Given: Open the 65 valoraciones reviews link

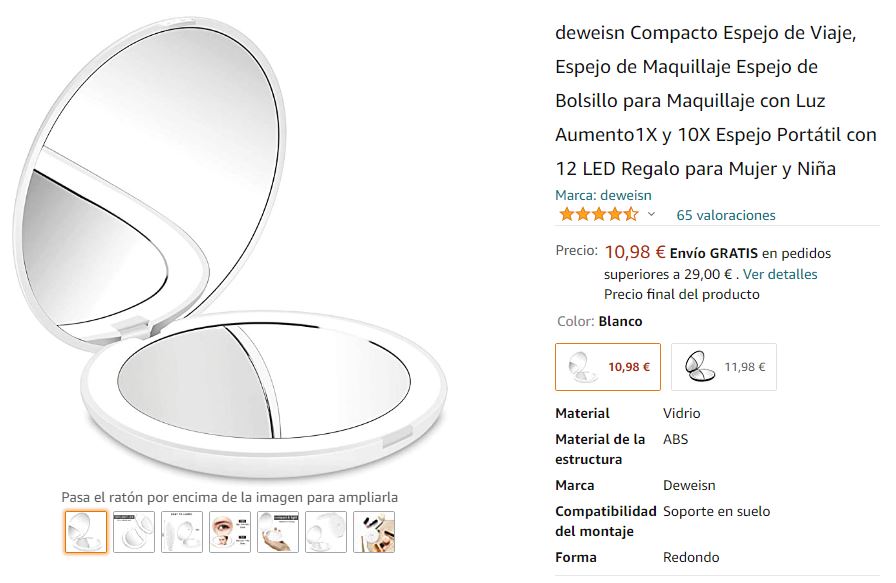Looking at the screenshot, I should (x=726, y=215).
